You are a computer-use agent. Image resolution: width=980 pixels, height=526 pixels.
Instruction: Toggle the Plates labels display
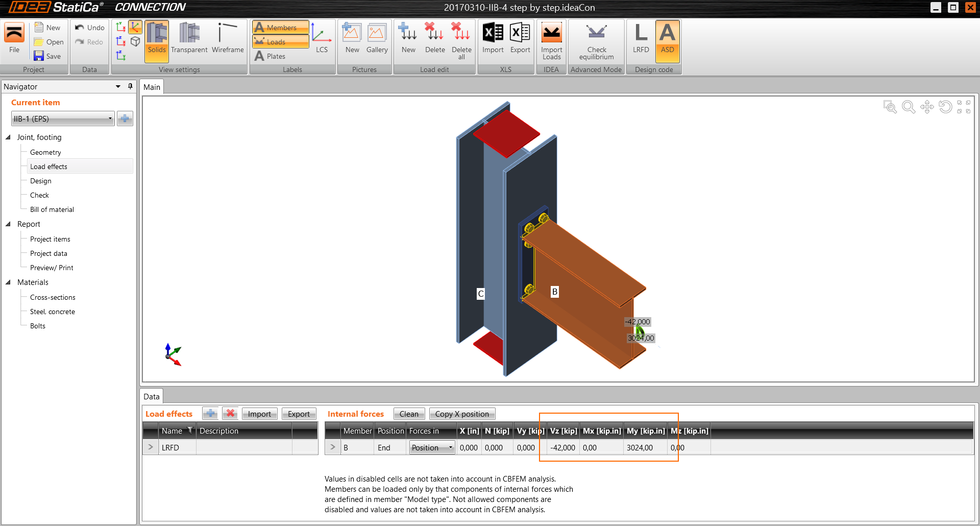click(x=276, y=56)
